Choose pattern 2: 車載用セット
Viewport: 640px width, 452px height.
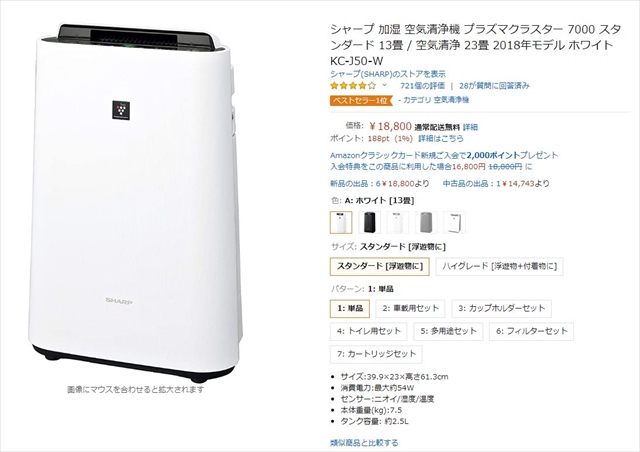pyautogui.click(x=410, y=308)
